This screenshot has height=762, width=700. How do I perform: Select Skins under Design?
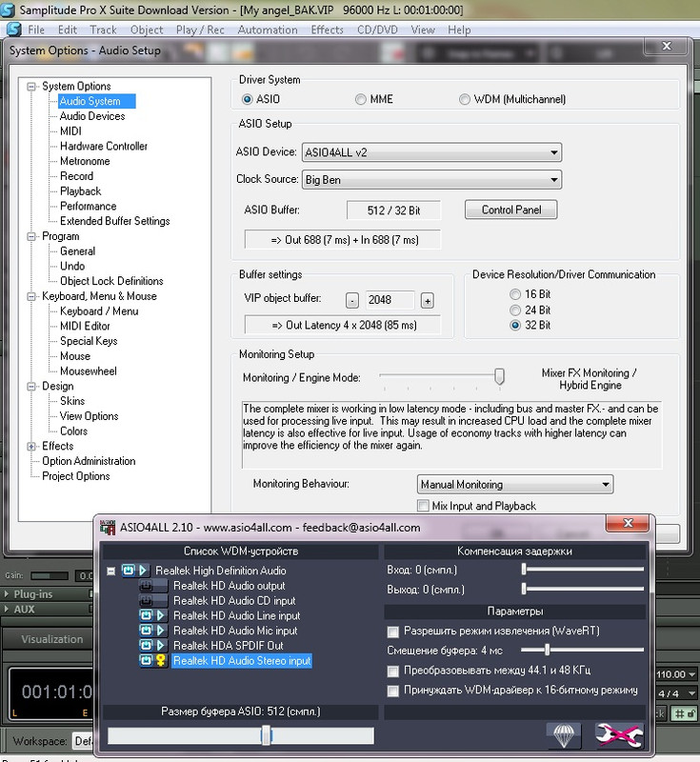pyautogui.click(x=72, y=401)
